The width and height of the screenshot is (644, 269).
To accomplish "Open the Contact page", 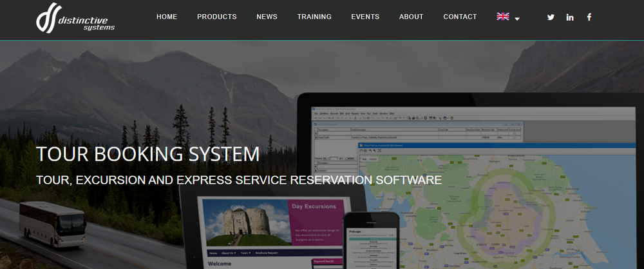I will coord(460,17).
